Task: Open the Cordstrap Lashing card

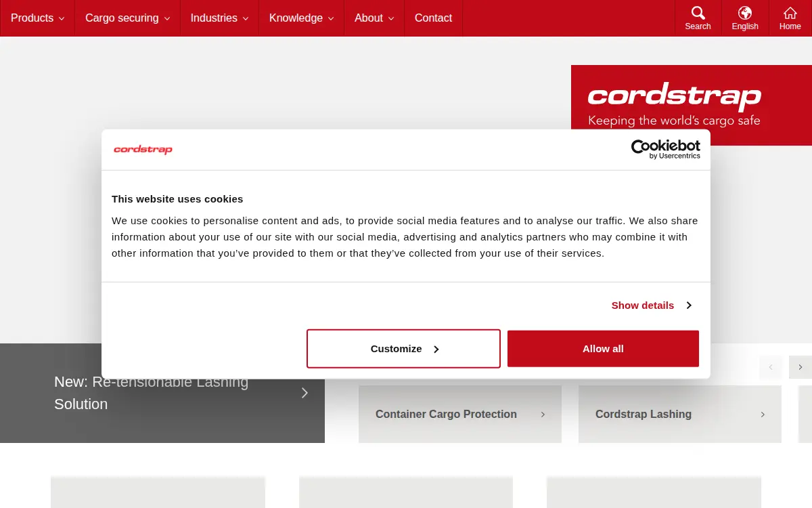Action: [x=680, y=415]
